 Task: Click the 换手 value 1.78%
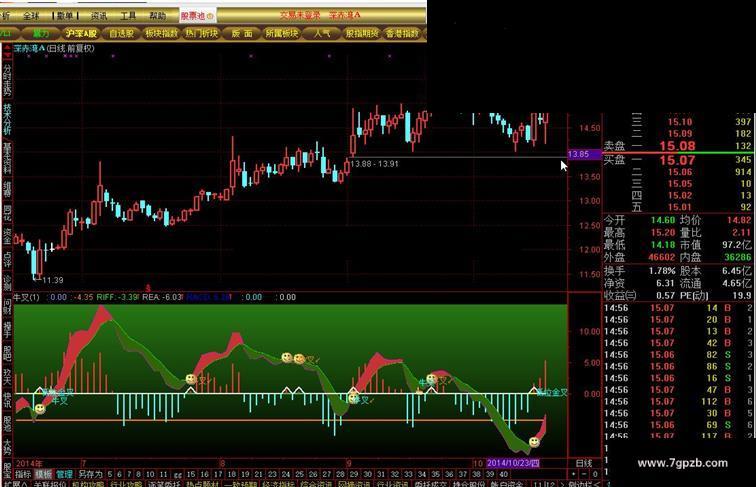tap(662, 271)
